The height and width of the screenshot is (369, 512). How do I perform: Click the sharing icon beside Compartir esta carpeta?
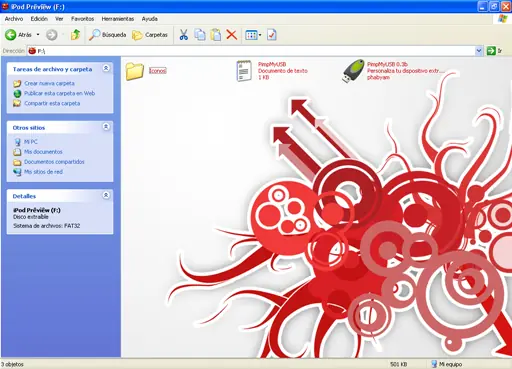point(17,103)
